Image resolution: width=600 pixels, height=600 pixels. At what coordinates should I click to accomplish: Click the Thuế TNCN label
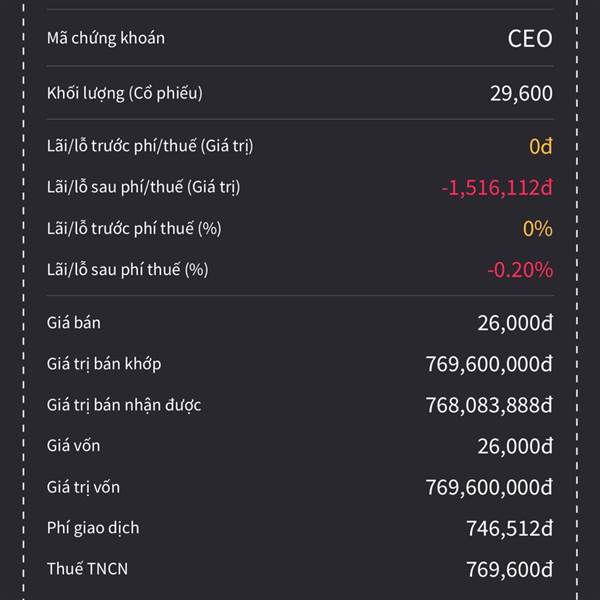87,569
